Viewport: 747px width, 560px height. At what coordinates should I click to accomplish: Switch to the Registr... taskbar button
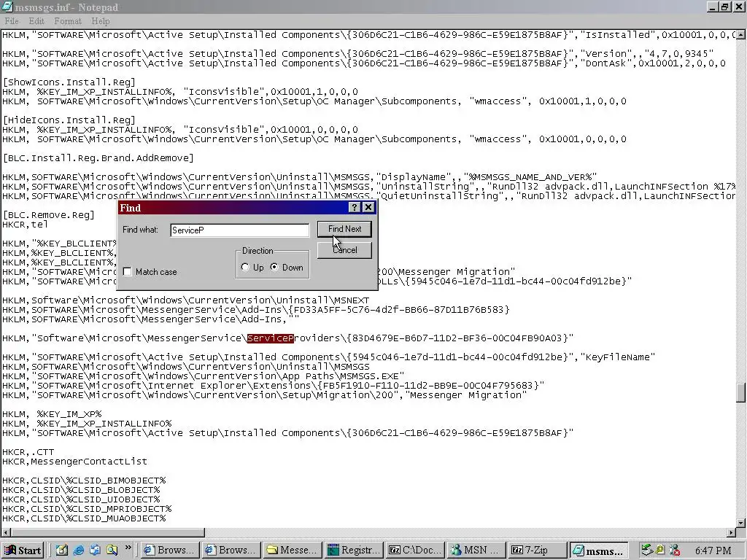tap(354, 551)
